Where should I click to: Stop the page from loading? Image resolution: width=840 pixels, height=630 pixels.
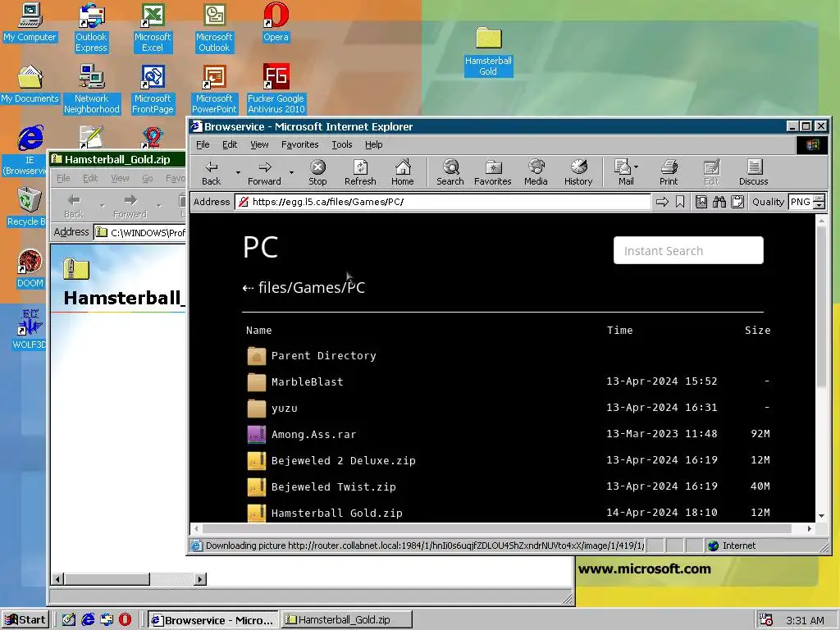(x=317, y=172)
